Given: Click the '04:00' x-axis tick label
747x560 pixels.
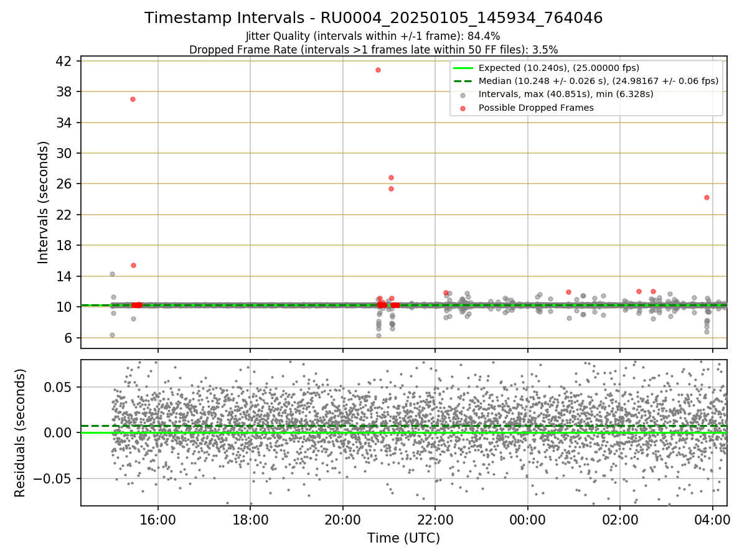Looking at the screenshot, I should [713, 519].
